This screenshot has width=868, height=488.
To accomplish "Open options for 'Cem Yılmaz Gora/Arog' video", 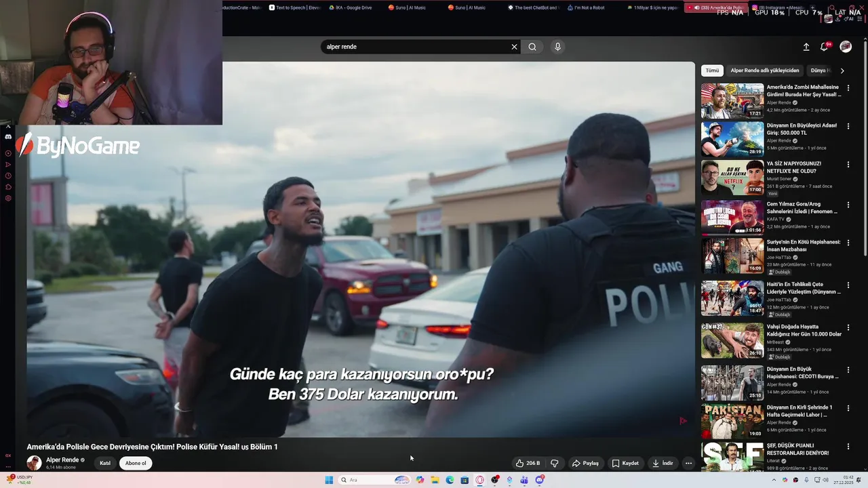I will click(848, 204).
